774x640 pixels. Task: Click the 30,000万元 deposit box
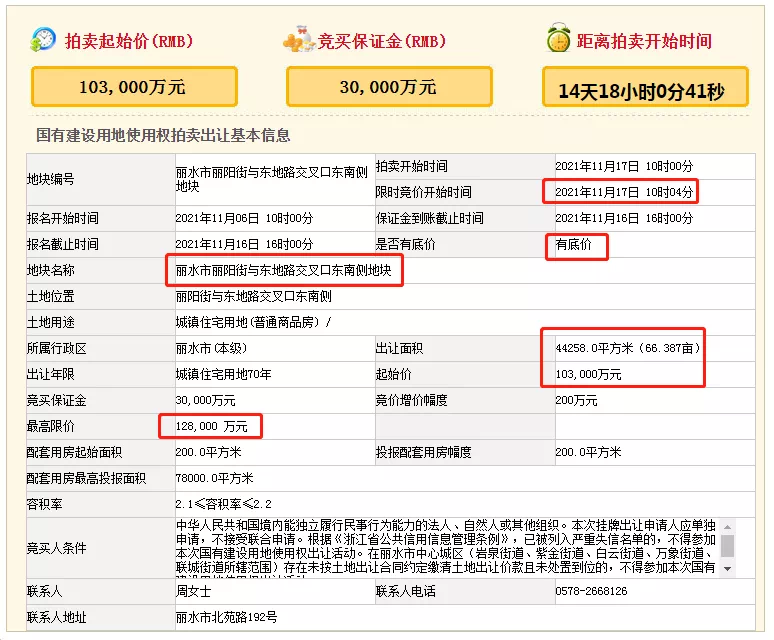pyautogui.click(x=389, y=87)
